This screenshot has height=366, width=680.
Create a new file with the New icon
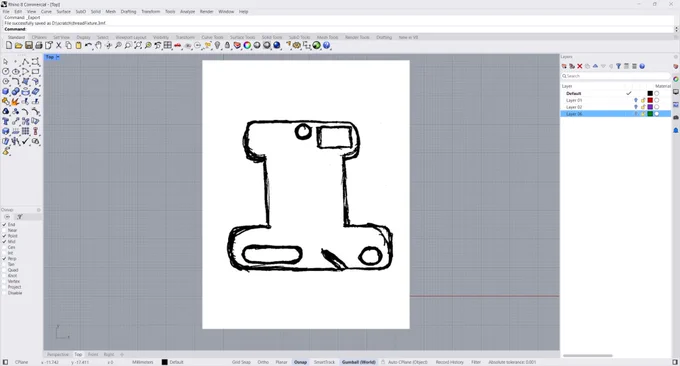9,45
